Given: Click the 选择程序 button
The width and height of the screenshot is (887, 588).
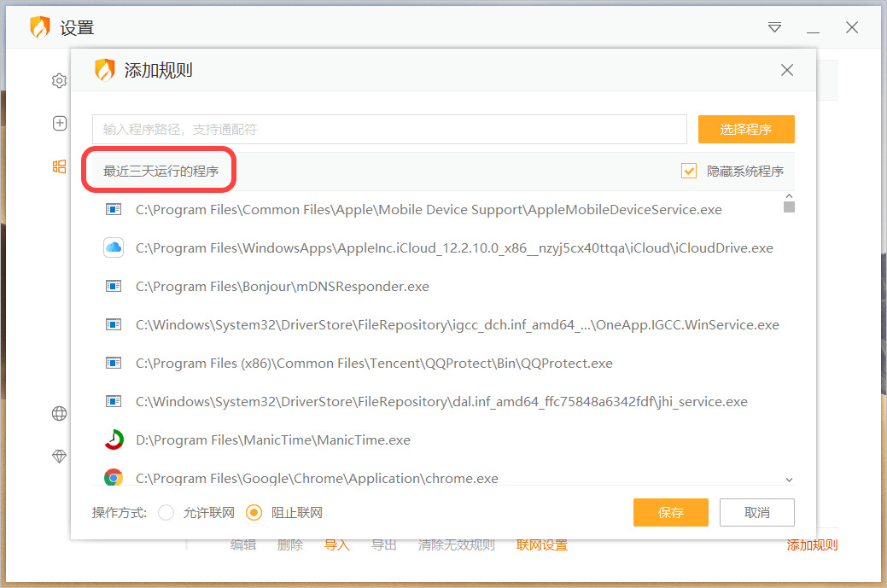Looking at the screenshot, I should pos(746,130).
